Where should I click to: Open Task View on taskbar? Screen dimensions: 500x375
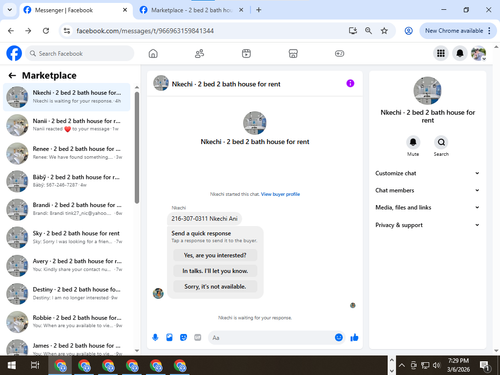[x=35, y=365]
